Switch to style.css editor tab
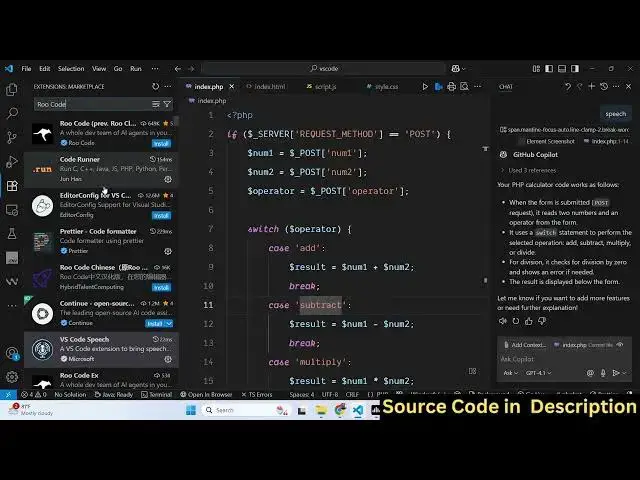 tap(386, 87)
